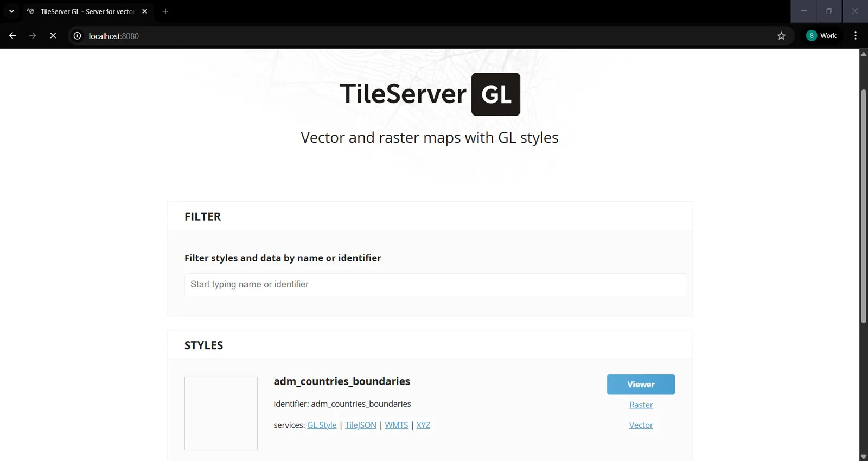Open the Raster link
Image resolution: width=868 pixels, height=461 pixels.
641,405
